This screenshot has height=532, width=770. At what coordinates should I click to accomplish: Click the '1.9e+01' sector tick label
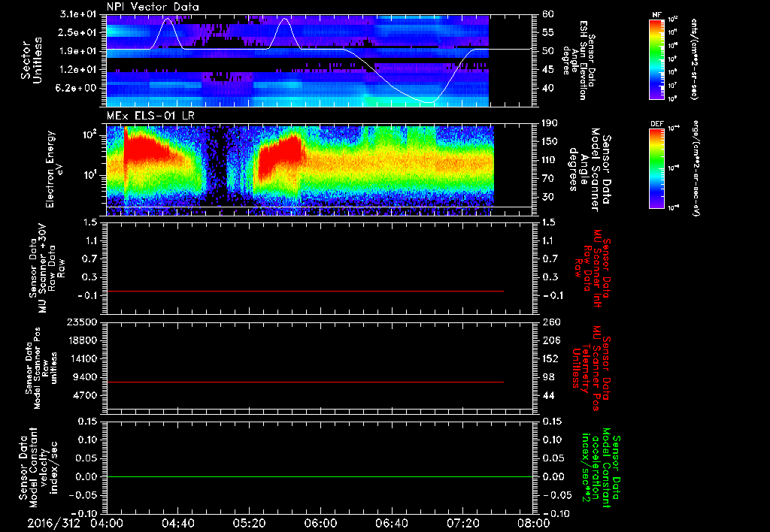click(x=78, y=51)
